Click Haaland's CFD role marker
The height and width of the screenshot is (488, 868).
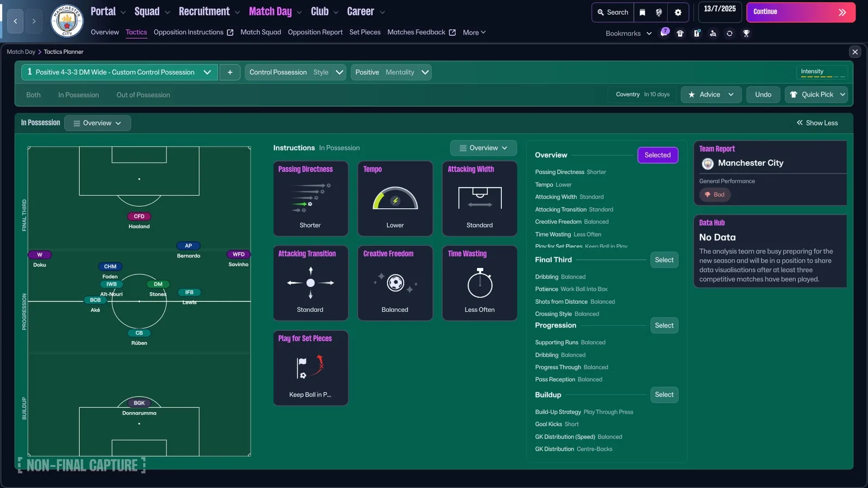pos(139,216)
